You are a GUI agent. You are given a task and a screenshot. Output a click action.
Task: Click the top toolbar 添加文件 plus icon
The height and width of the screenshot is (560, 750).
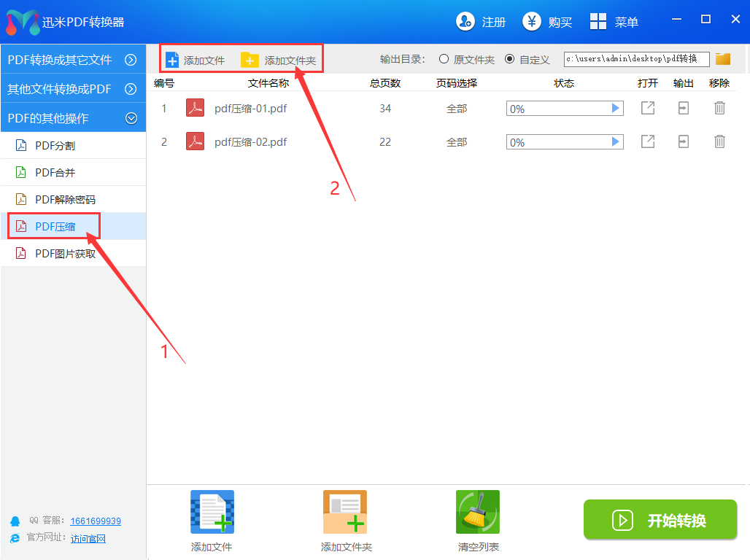point(171,60)
